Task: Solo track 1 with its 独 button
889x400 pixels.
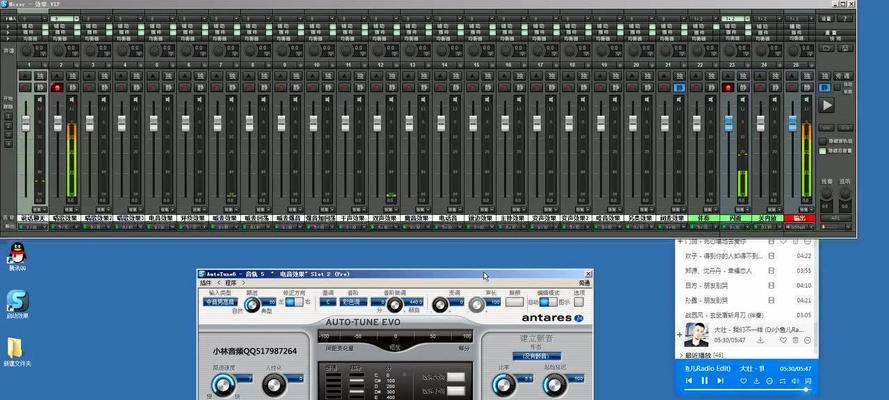Action: (40, 76)
